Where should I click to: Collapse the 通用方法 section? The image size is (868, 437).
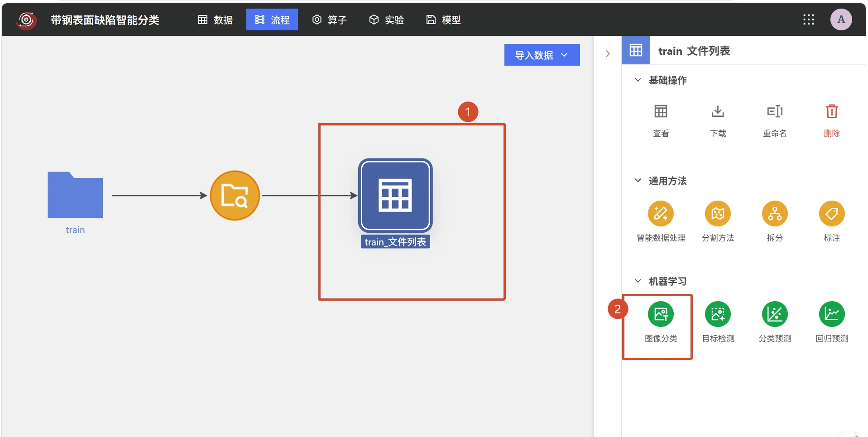pos(638,181)
